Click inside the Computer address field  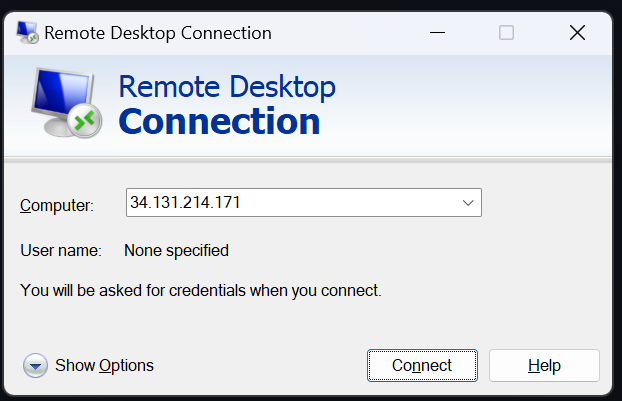(x=304, y=203)
